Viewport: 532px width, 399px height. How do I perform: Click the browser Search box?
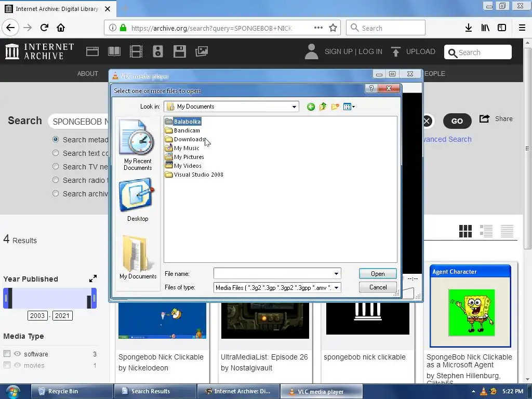click(x=386, y=28)
